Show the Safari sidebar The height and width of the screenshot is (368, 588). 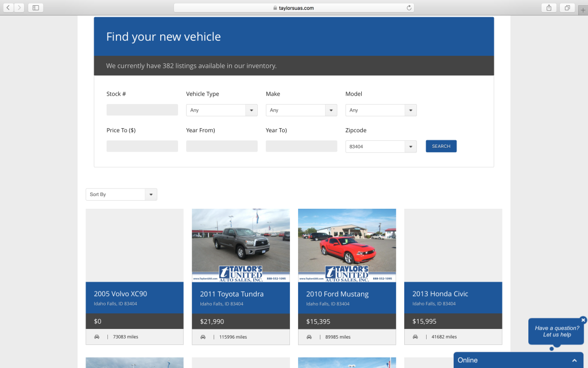[x=36, y=7]
